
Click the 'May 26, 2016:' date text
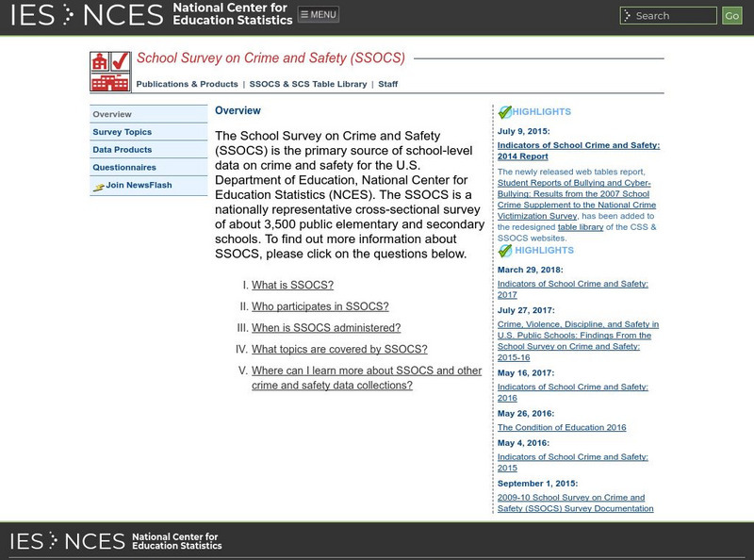click(x=526, y=413)
